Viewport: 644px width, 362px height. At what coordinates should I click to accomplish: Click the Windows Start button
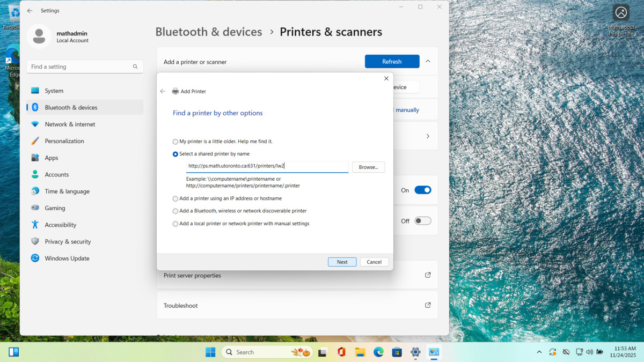[x=210, y=352]
